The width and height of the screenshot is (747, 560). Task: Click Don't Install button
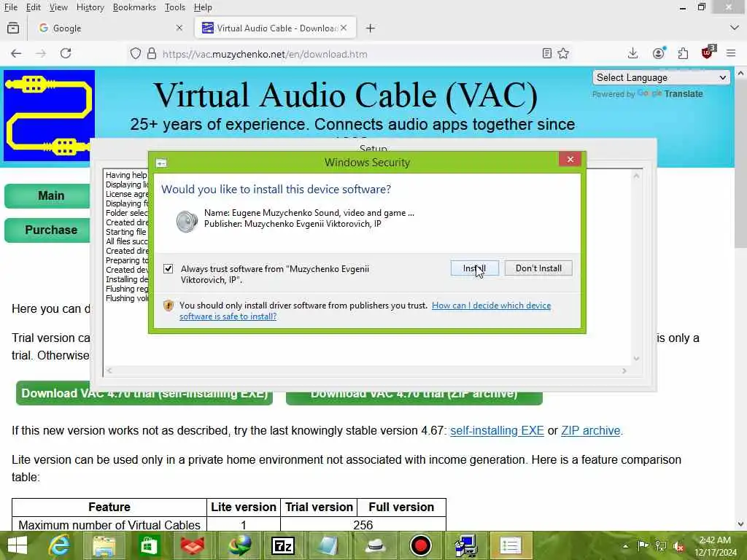click(538, 268)
